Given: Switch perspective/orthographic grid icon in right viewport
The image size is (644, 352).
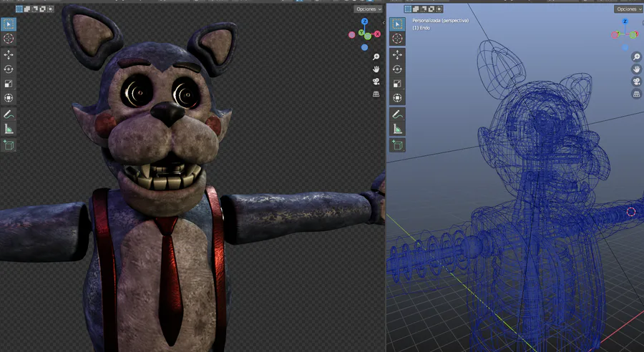Looking at the screenshot, I should (x=636, y=94).
